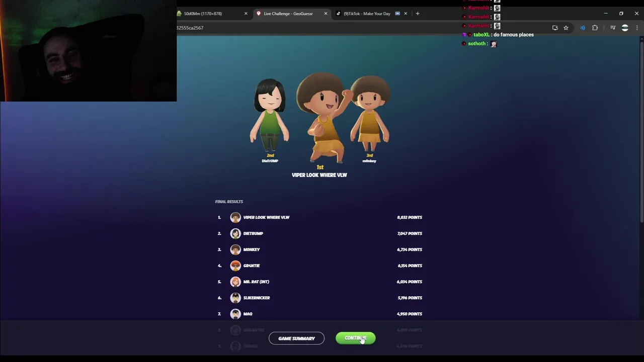Open the Chrome three-dot menu
The width and height of the screenshot is (644, 362).
click(x=637, y=28)
